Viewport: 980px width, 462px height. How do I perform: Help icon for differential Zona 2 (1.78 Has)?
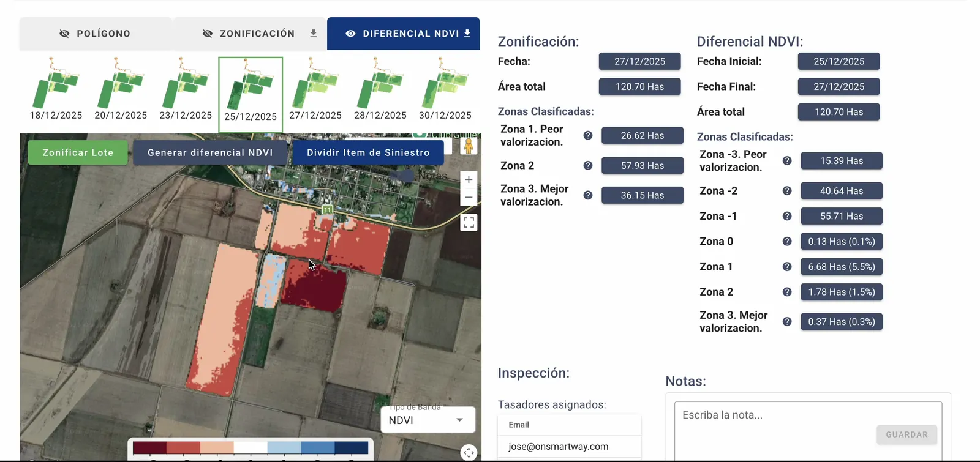coord(787,292)
